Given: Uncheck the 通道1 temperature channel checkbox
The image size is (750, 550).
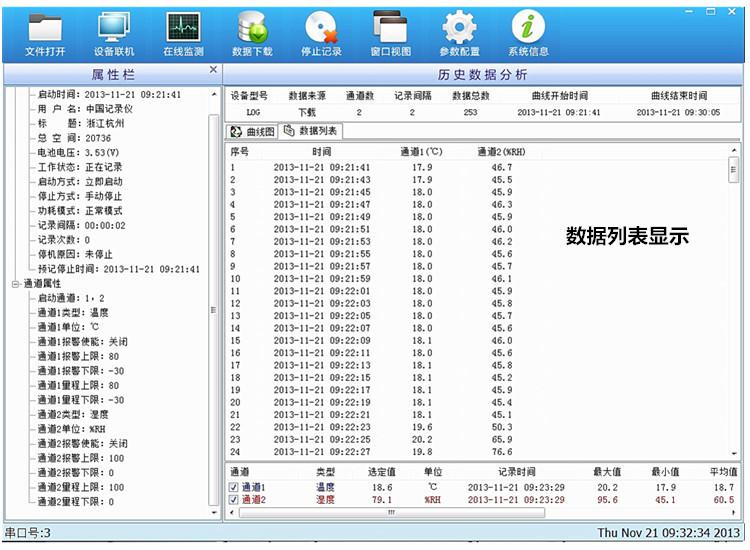Looking at the screenshot, I should (232, 487).
